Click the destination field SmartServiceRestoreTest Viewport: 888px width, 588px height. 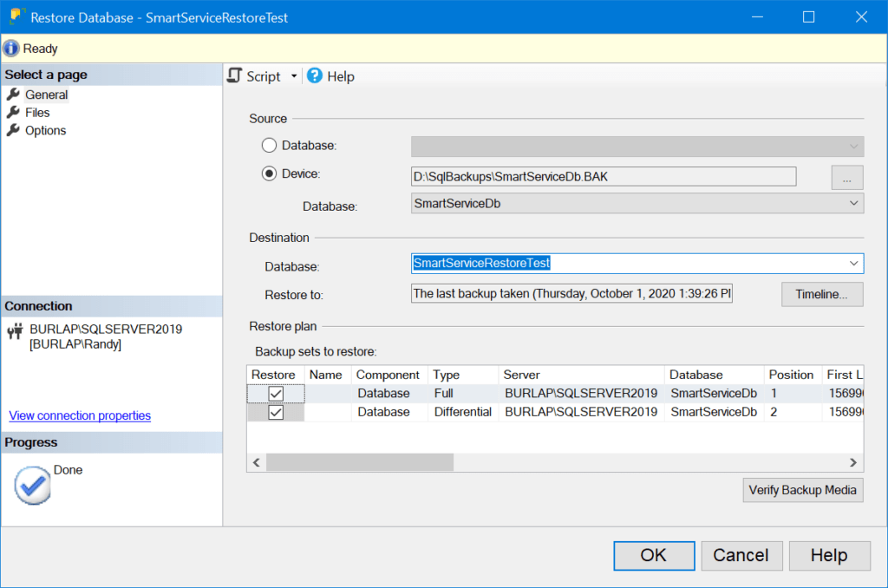click(637, 264)
